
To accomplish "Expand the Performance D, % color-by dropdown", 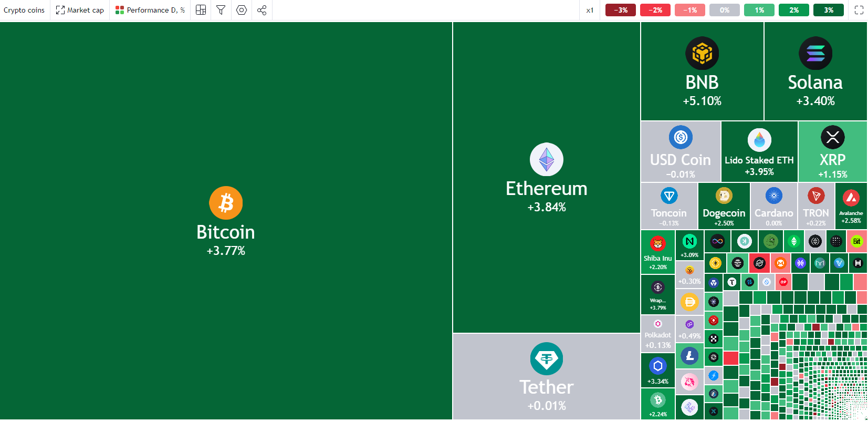I will pyautogui.click(x=150, y=10).
